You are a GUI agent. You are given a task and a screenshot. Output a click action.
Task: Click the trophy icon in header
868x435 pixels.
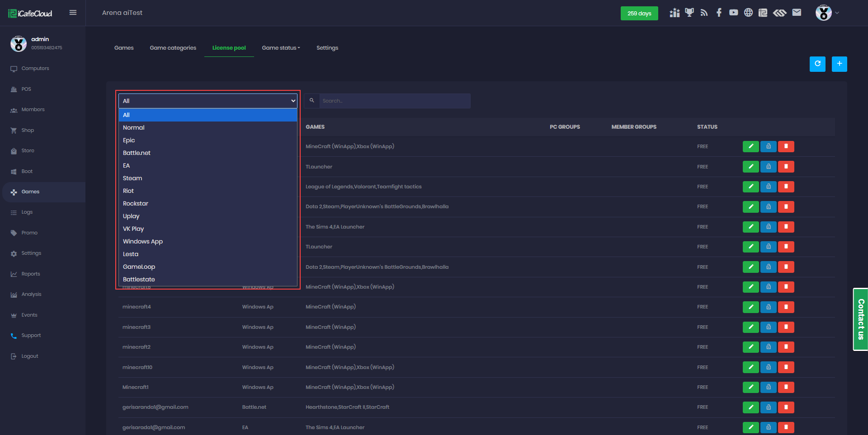689,13
